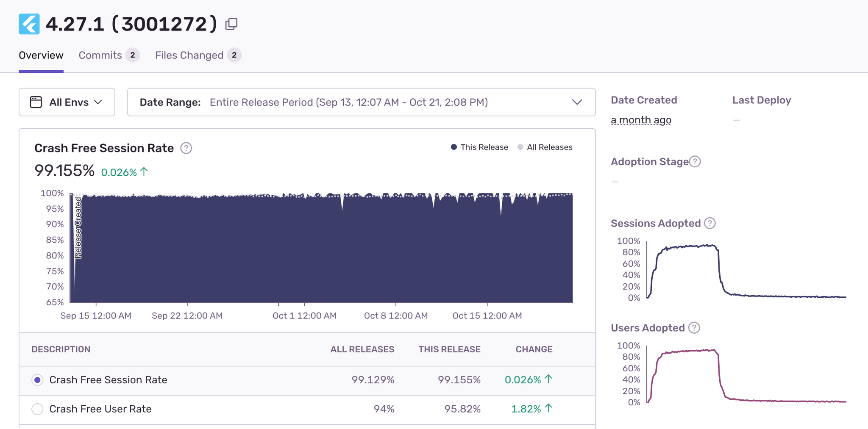The width and height of the screenshot is (868, 429).
Task: Open the Files Changed tab
Action: pyautogui.click(x=189, y=55)
